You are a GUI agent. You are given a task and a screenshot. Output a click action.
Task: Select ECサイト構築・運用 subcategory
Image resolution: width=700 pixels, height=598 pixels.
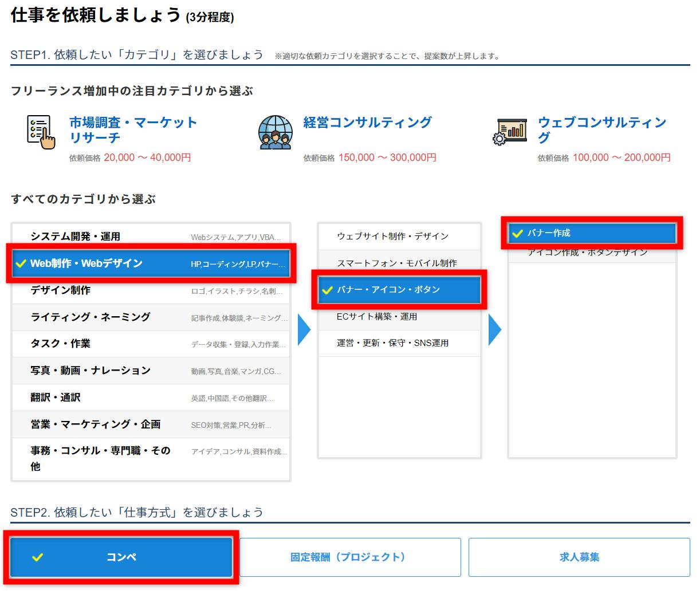coord(377,317)
